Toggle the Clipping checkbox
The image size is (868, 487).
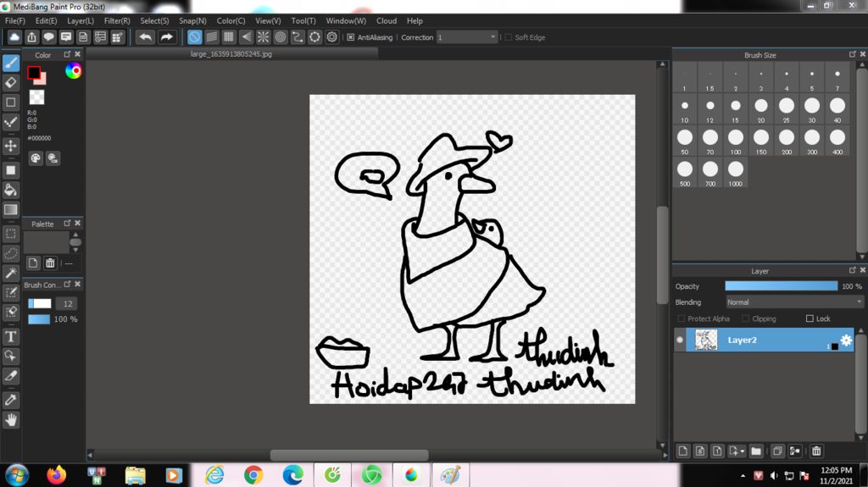click(x=746, y=318)
